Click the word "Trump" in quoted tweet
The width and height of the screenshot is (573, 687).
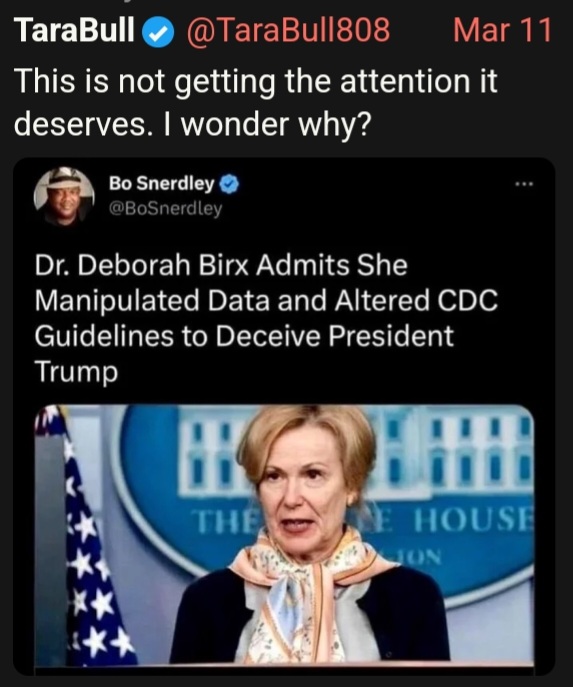pyautogui.click(x=76, y=372)
